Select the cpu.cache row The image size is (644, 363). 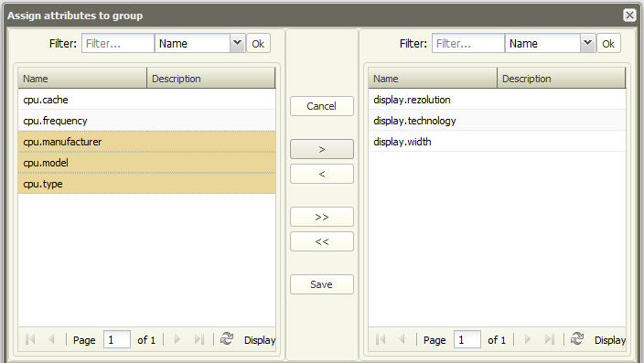pos(146,100)
